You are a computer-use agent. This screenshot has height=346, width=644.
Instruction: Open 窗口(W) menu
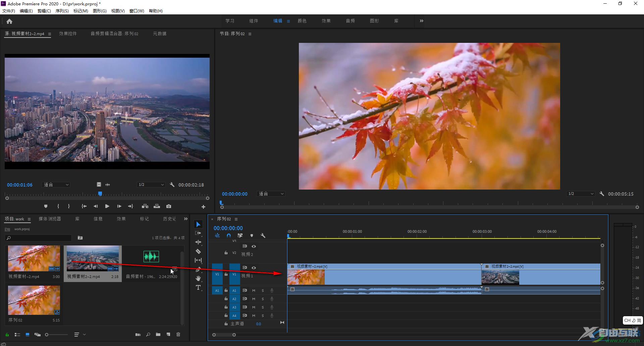[x=137, y=11]
